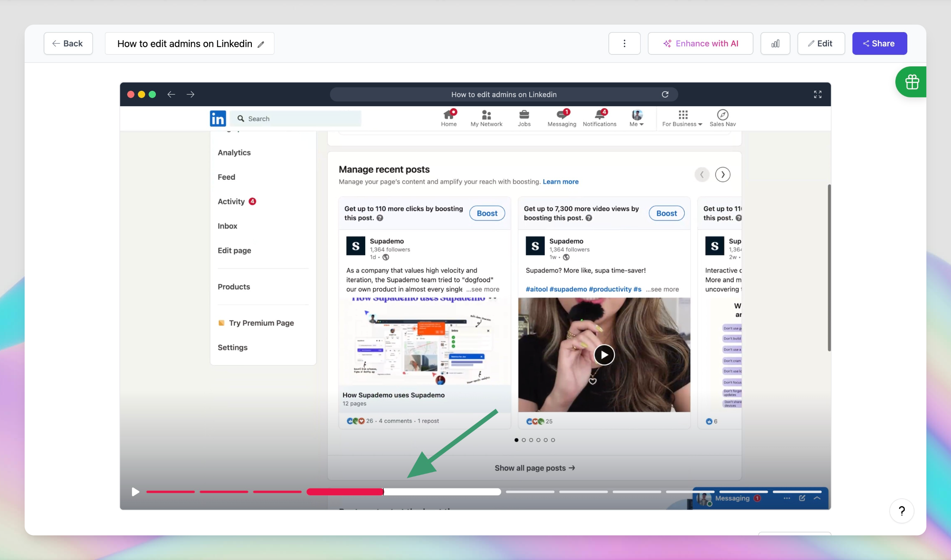Select the last carousel page dot
The width and height of the screenshot is (951, 560).
(553, 440)
